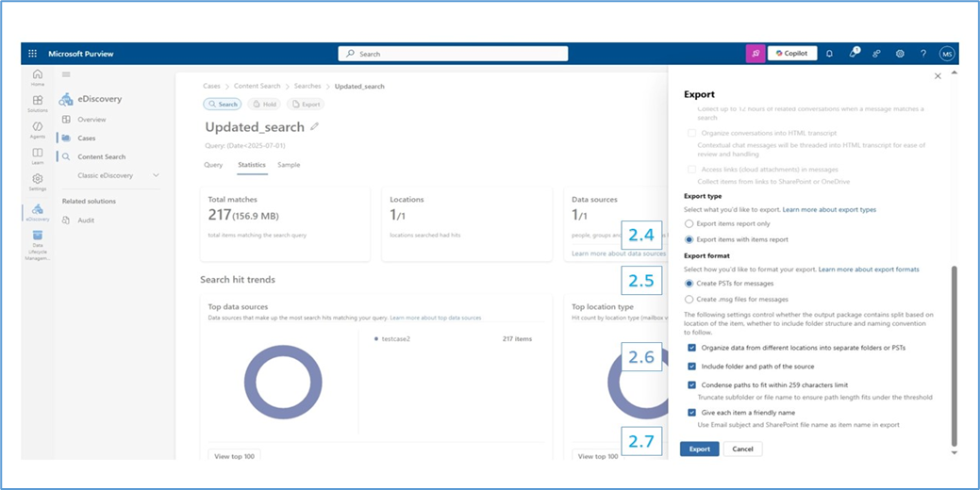Edit Updated_search name with pencil icon
The image size is (980, 490).
tap(314, 126)
